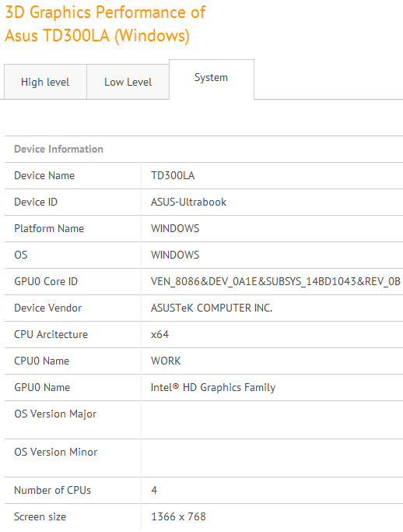
Task: Select the 1366 x 768 screen size
Action: [178, 516]
